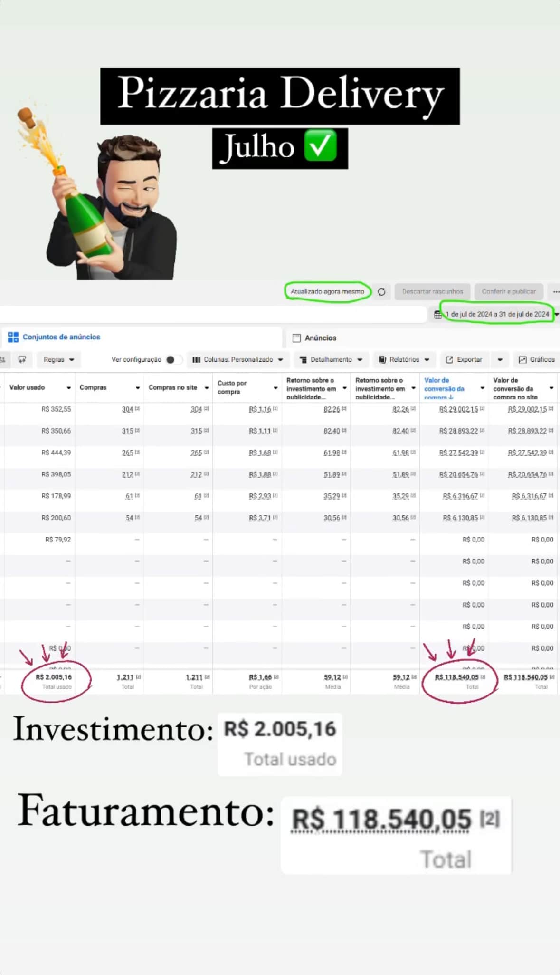560x975 pixels.
Task: Sort by the Valor usado column header
Action: coord(27,388)
